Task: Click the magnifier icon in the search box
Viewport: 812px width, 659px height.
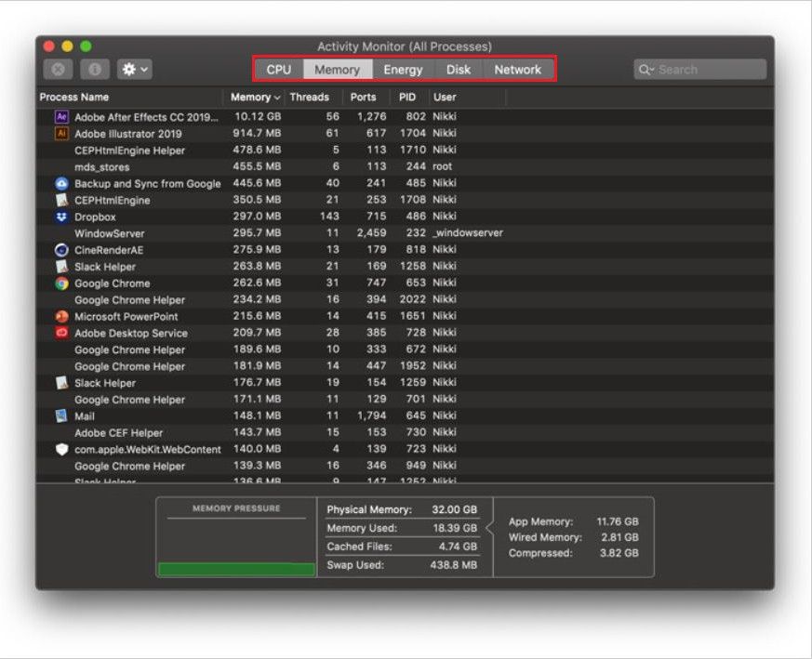Action: [x=646, y=70]
